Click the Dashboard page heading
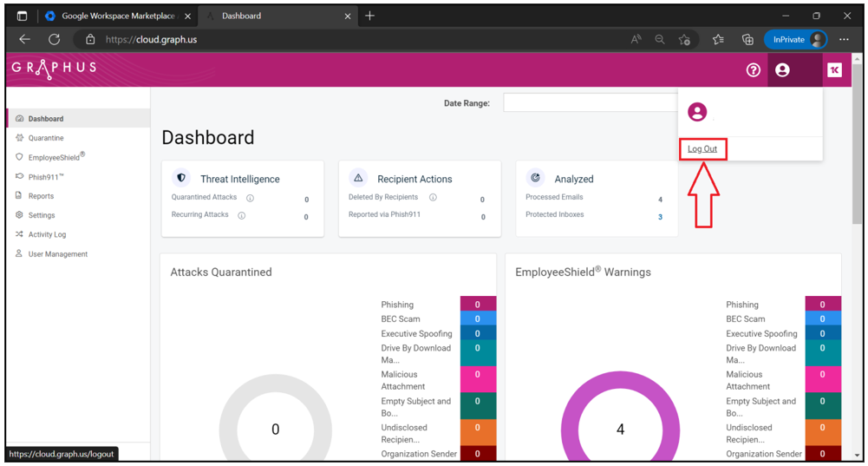The height and width of the screenshot is (466, 868). 207,137
